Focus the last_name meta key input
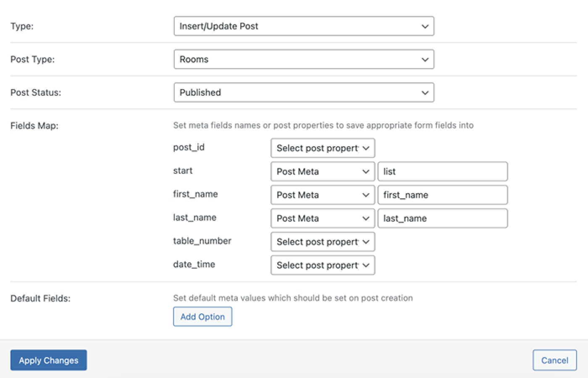588x378 pixels. [x=443, y=218]
